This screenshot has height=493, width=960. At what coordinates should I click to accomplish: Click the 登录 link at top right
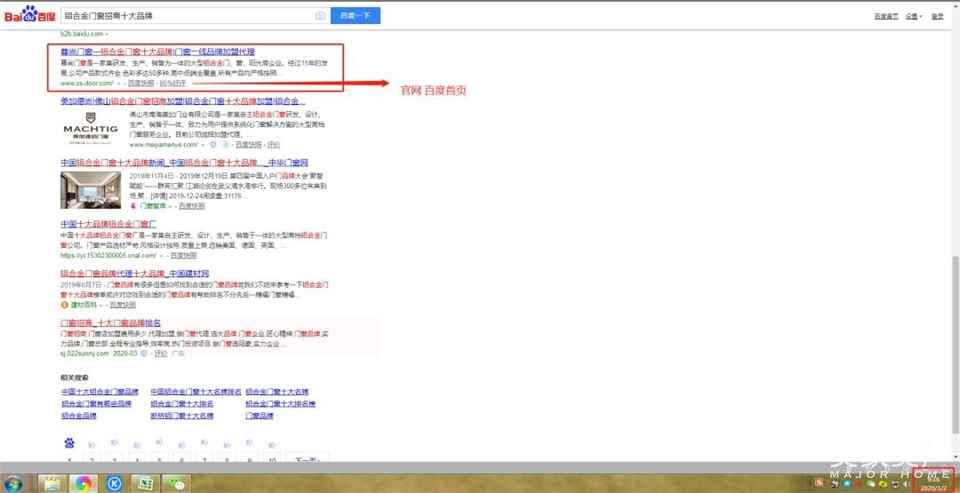[x=937, y=16]
